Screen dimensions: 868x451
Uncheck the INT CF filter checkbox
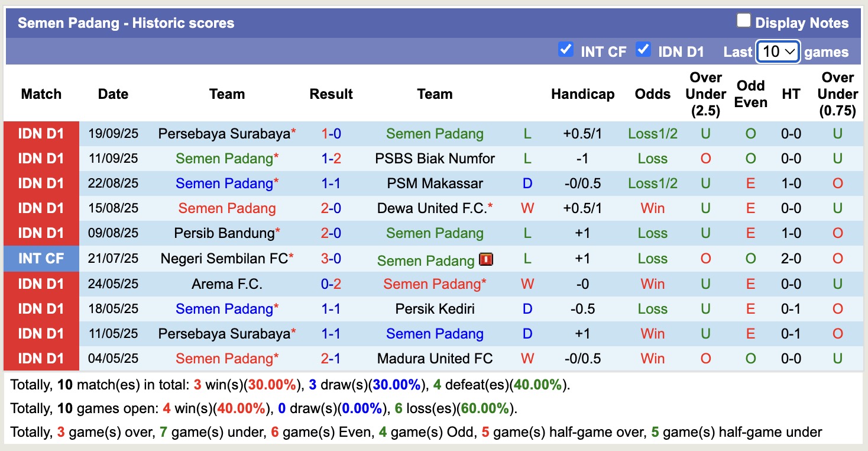tap(566, 50)
